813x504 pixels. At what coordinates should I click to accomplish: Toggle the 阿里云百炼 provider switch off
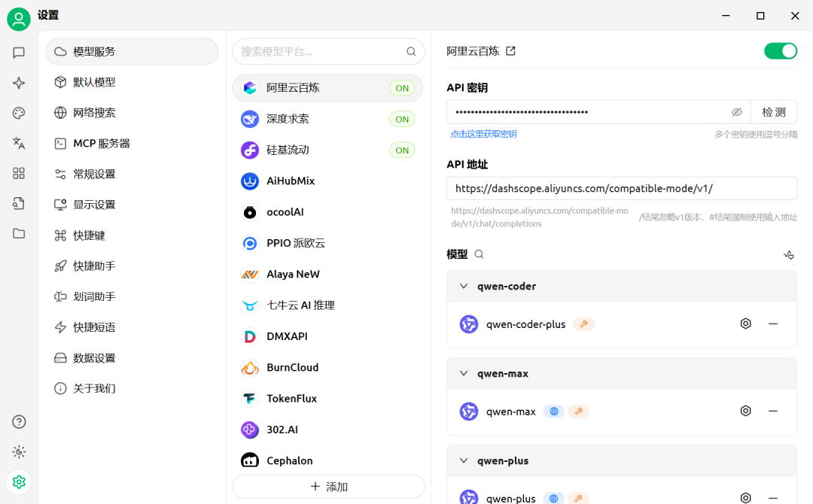[781, 50]
